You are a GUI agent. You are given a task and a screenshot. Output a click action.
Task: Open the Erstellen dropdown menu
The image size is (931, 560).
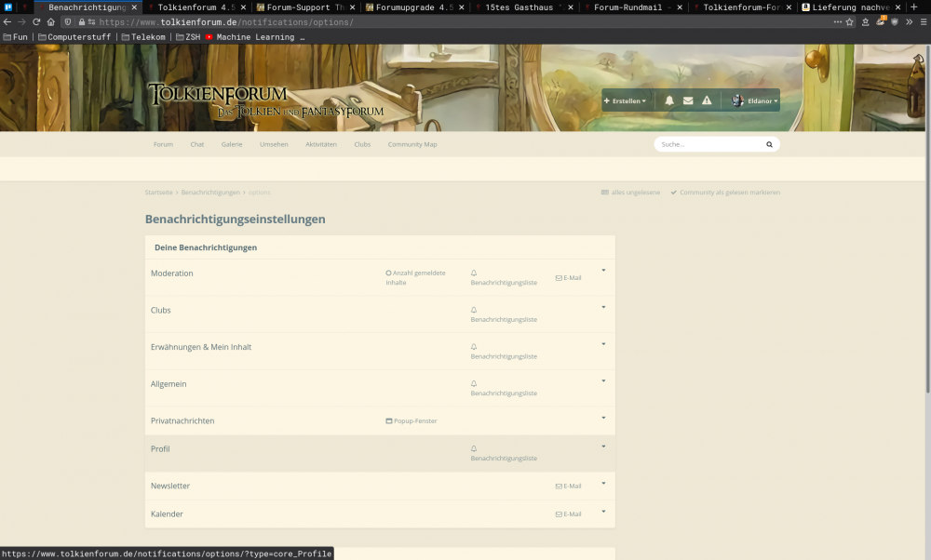625,100
